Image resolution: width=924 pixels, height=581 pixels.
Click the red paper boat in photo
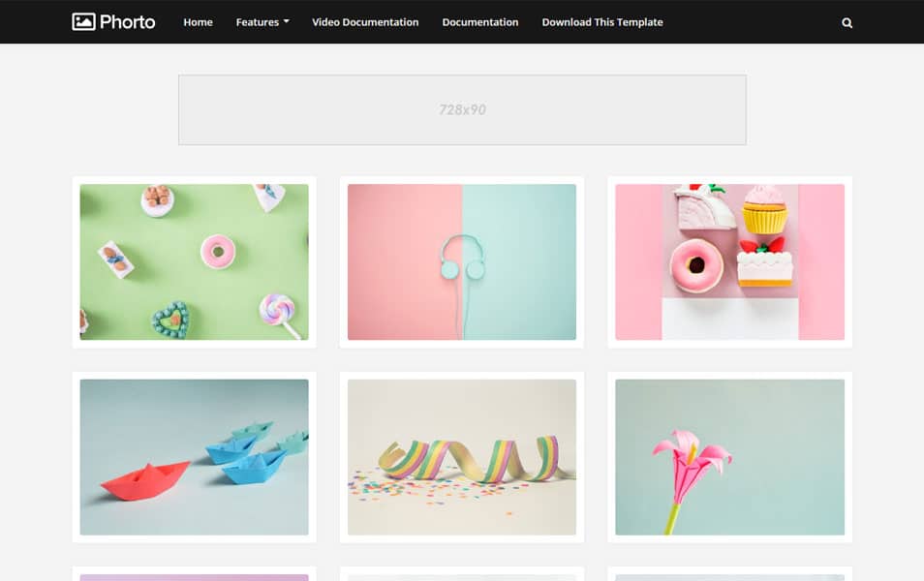(x=145, y=481)
